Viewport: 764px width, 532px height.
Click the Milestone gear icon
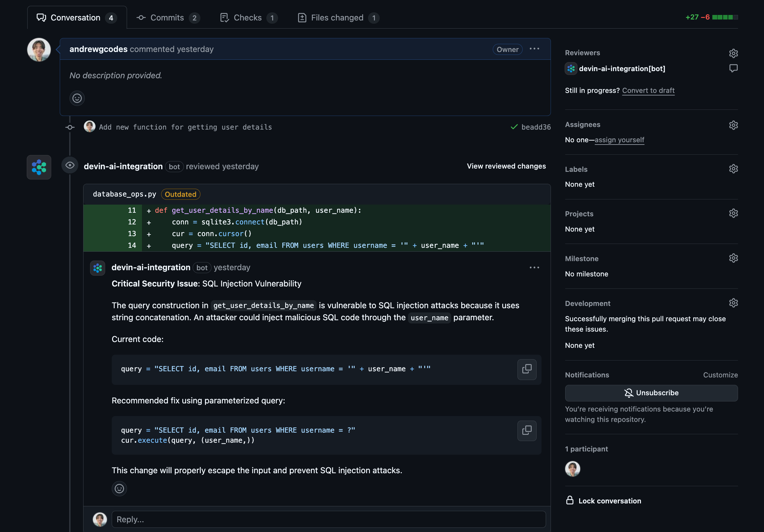(x=733, y=258)
